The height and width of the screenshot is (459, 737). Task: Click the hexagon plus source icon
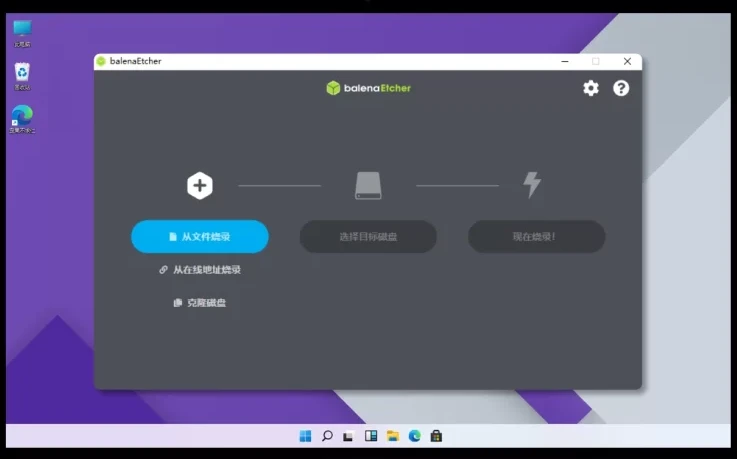coord(200,186)
